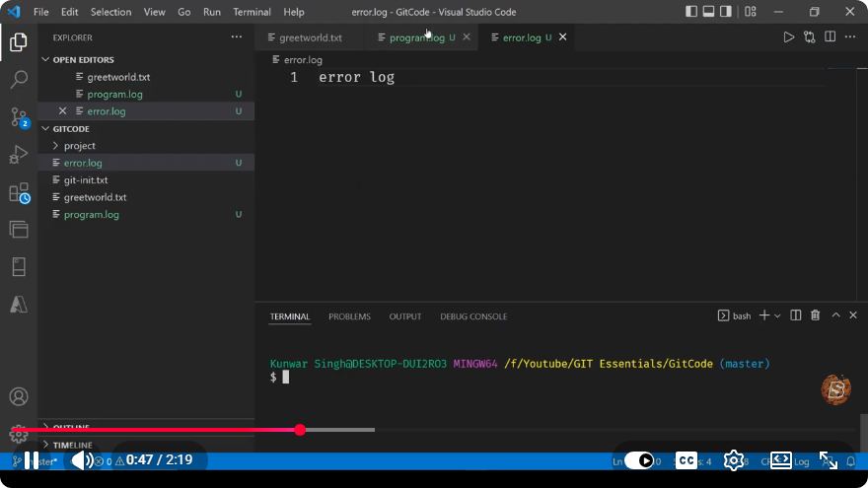Click the red video progress bar handle

click(x=300, y=430)
